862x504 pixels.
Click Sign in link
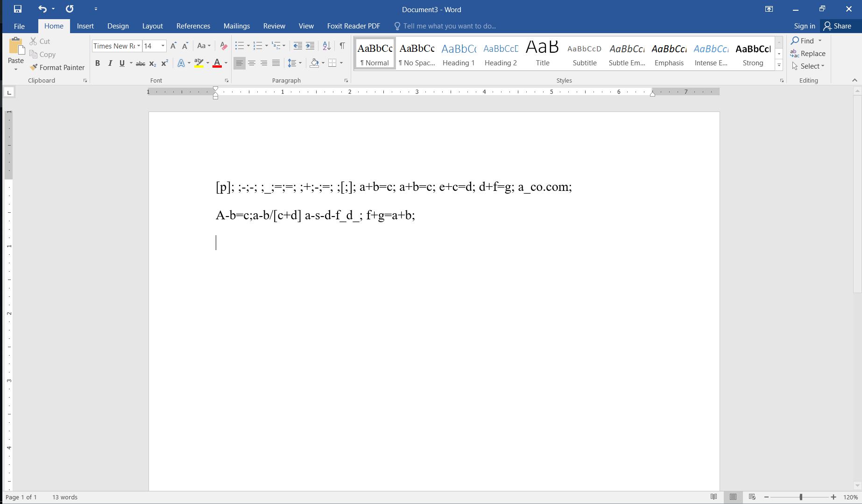pyautogui.click(x=804, y=26)
